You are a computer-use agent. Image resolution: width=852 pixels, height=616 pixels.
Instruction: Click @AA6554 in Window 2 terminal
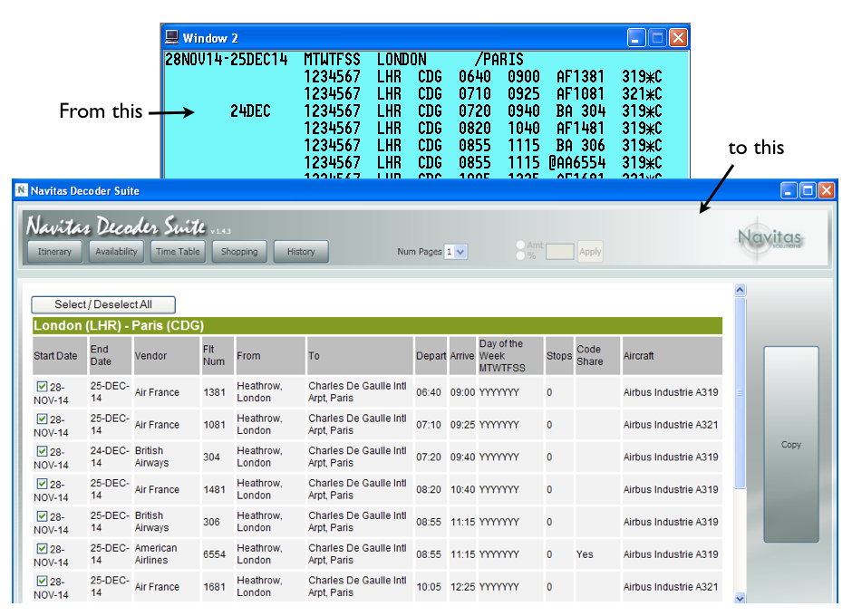click(576, 162)
